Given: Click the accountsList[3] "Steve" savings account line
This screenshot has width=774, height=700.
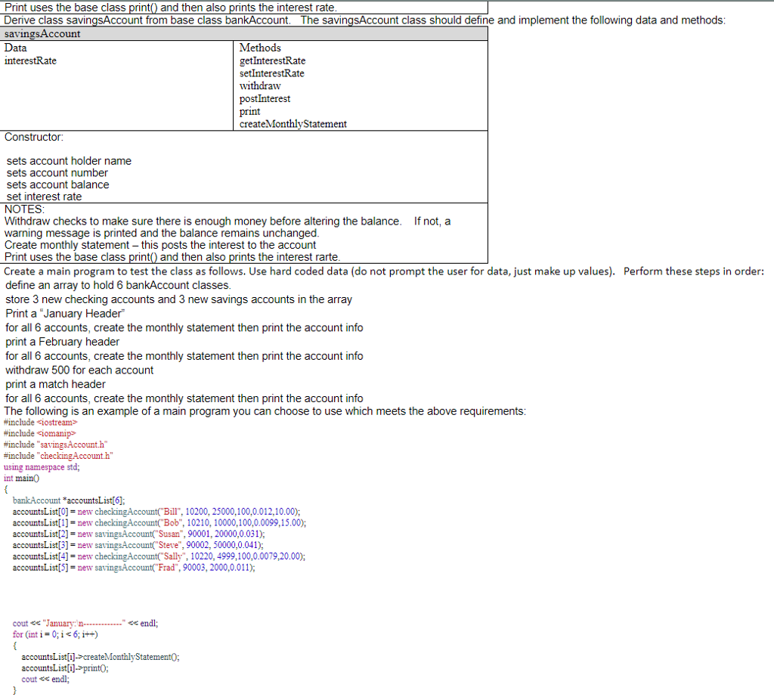Looking at the screenshot, I should pos(138,546).
